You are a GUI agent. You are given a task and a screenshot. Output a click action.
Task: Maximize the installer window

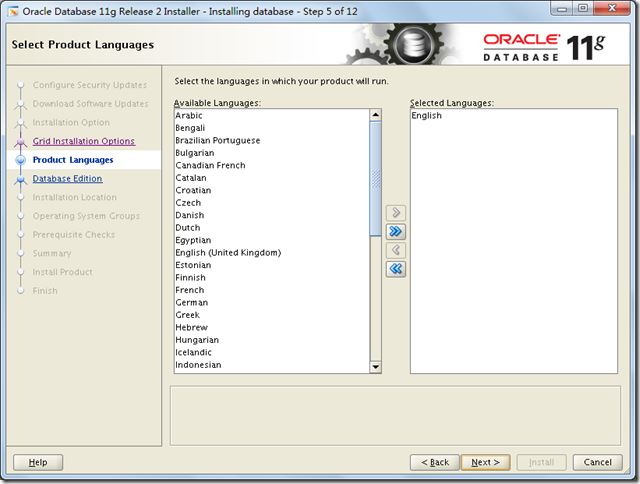[x=583, y=9]
